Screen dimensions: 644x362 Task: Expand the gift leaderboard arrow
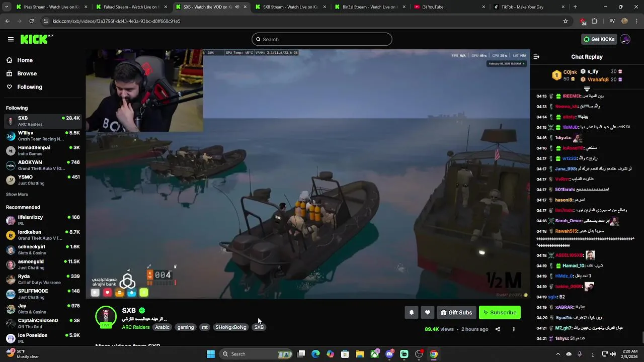click(x=587, y=89)
